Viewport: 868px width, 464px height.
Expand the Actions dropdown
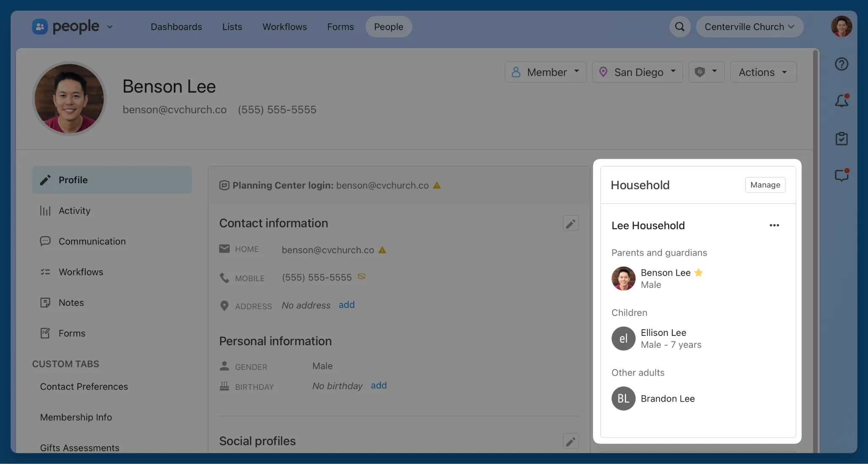[x=763, y=72]
